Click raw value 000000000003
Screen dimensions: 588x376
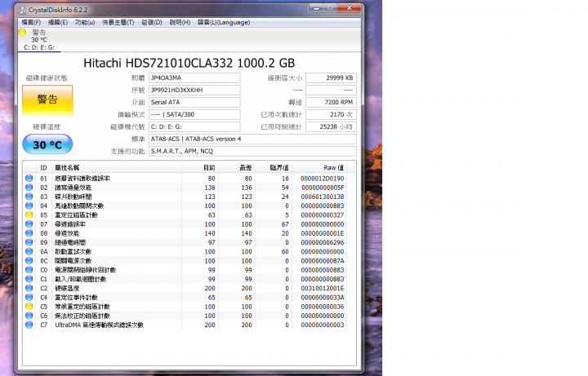[322, 325]
